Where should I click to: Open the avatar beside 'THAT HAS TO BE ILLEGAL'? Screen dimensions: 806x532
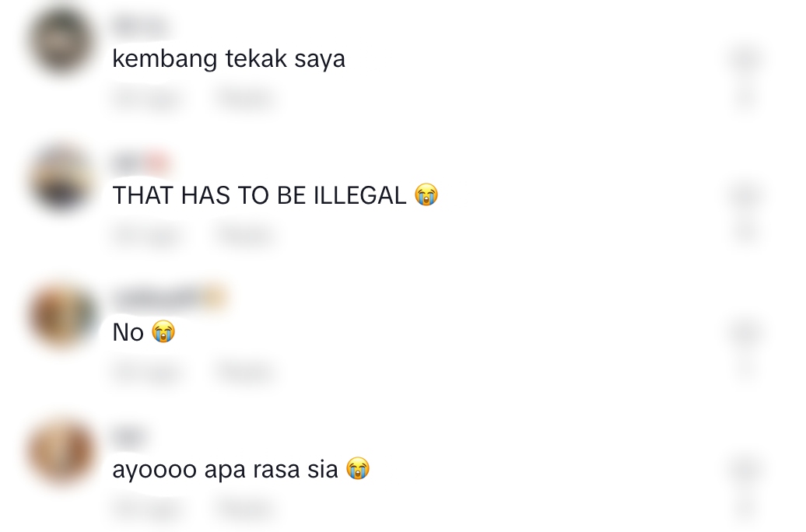pos(61,179)
